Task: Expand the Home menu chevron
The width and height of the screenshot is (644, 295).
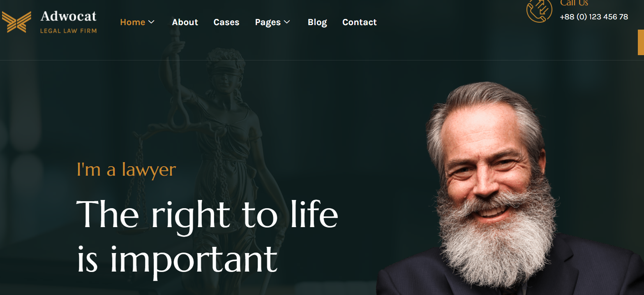Action: pos(151,22)
